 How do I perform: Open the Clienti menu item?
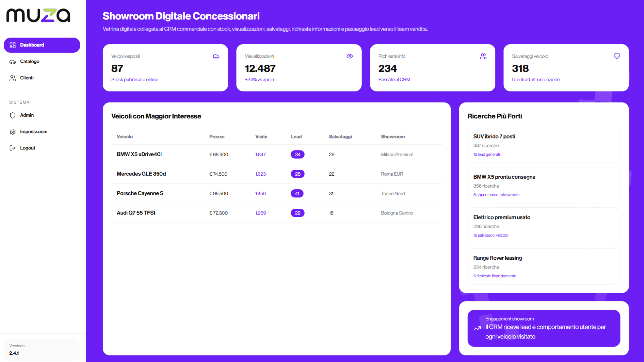click(42, 78)
